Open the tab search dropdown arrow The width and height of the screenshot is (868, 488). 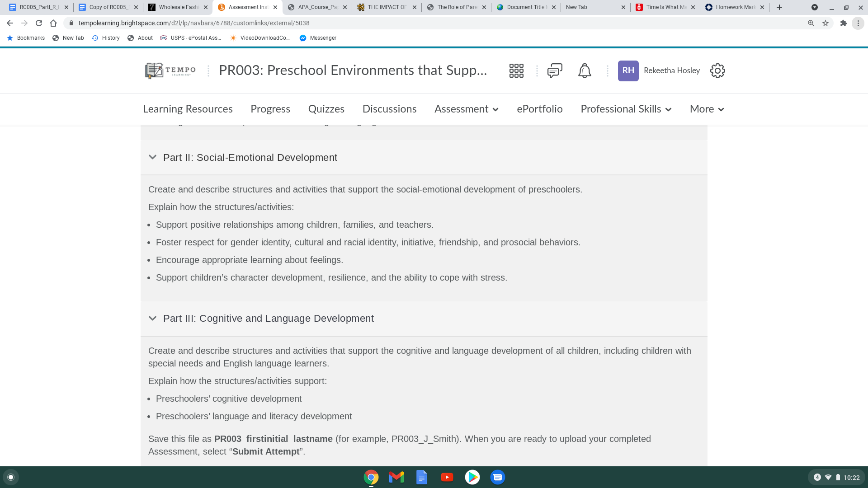[x=815, y=7]
